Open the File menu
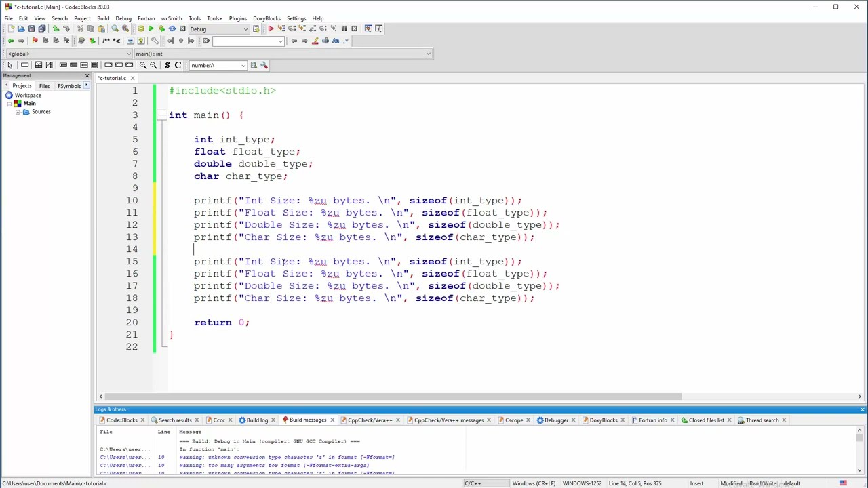Screen dimensions: 868x488 click(x=8, y=18)
